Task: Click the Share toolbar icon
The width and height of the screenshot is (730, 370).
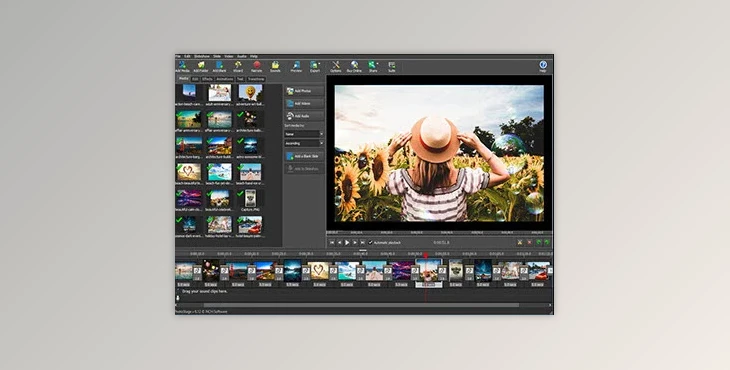Action: point(372,67)
